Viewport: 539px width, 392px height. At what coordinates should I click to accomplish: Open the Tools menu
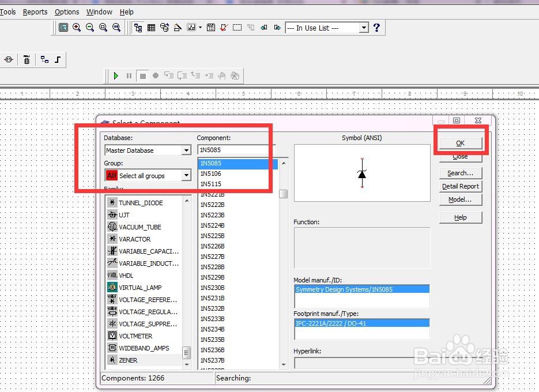click(8, 12)
